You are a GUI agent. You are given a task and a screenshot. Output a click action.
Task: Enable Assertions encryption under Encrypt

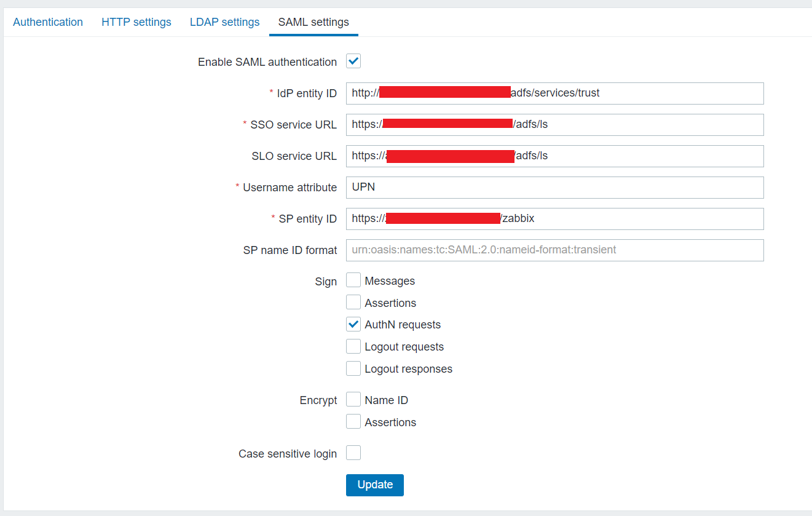tap(353, 421)
